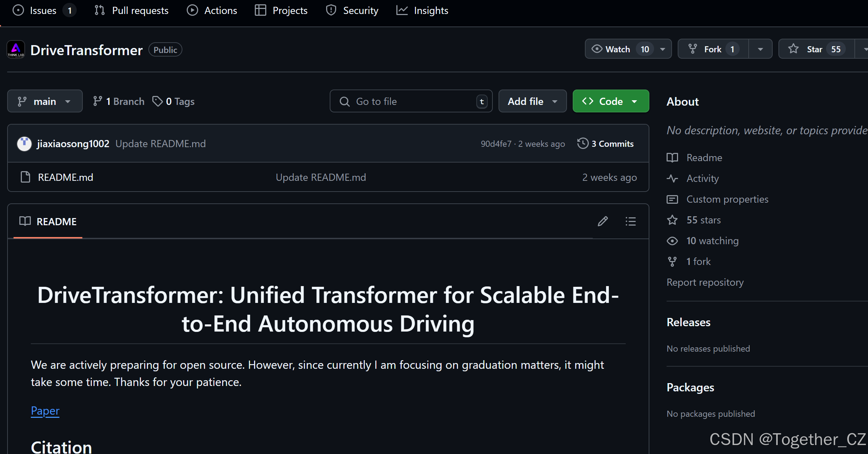Expand the green Code dropdown
Screen dimensions: 868x454
click(610, 101)
